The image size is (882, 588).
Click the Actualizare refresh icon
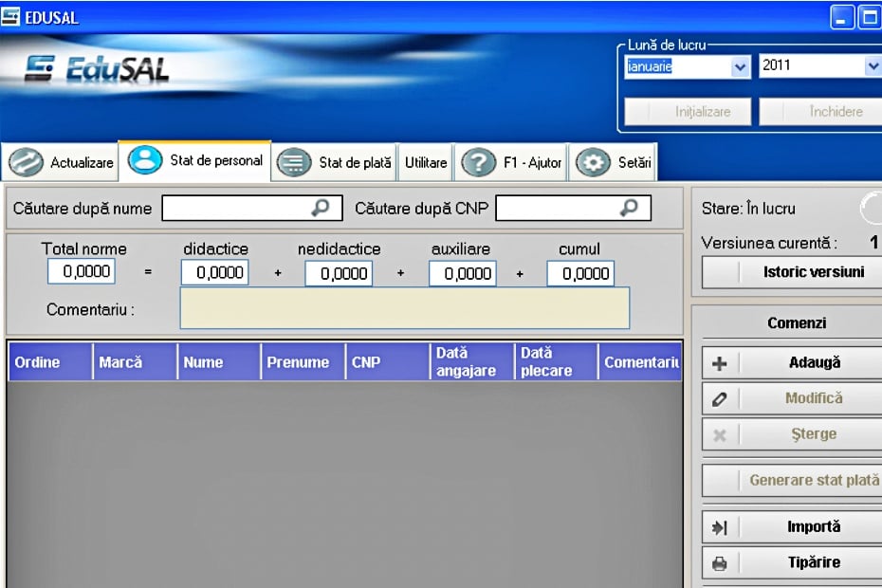26,162
